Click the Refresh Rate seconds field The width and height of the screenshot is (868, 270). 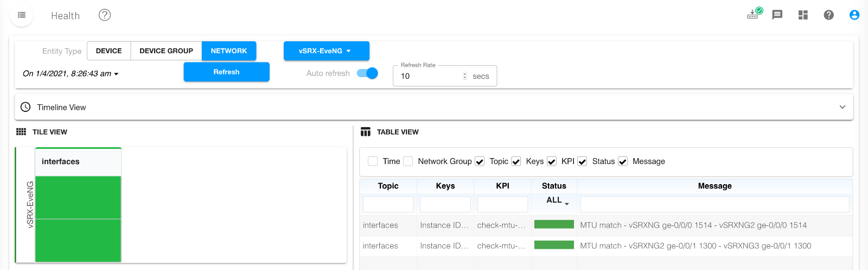coord(430,77)
